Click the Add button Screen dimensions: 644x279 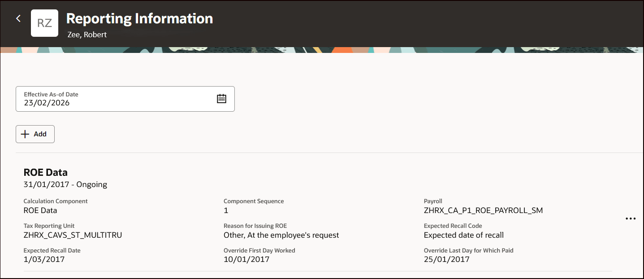pos(35,134)
